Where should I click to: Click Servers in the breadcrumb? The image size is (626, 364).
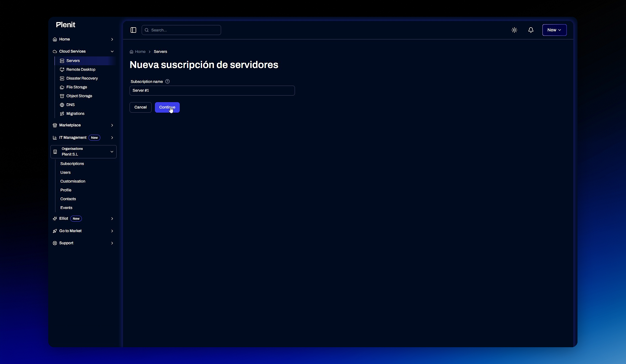coord(160,52)
